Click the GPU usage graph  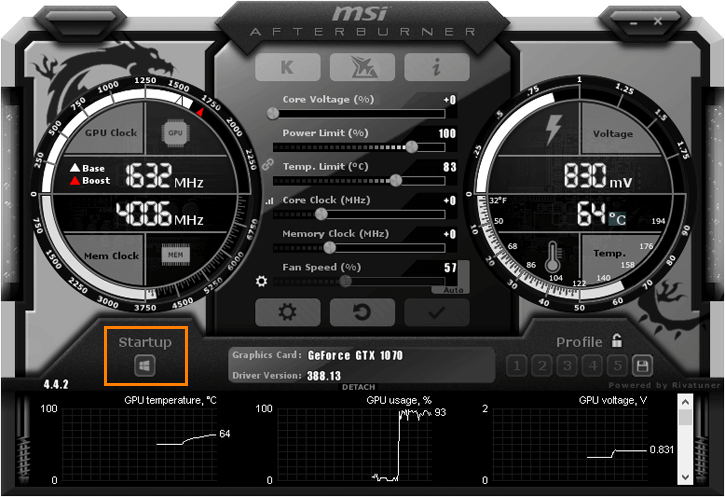(x=354, y=444)
